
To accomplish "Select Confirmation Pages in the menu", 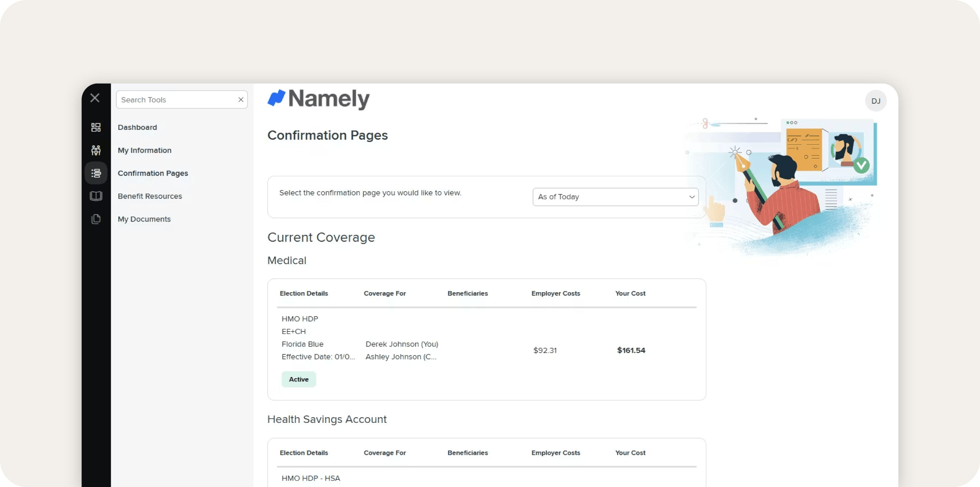I will (153, 173).
